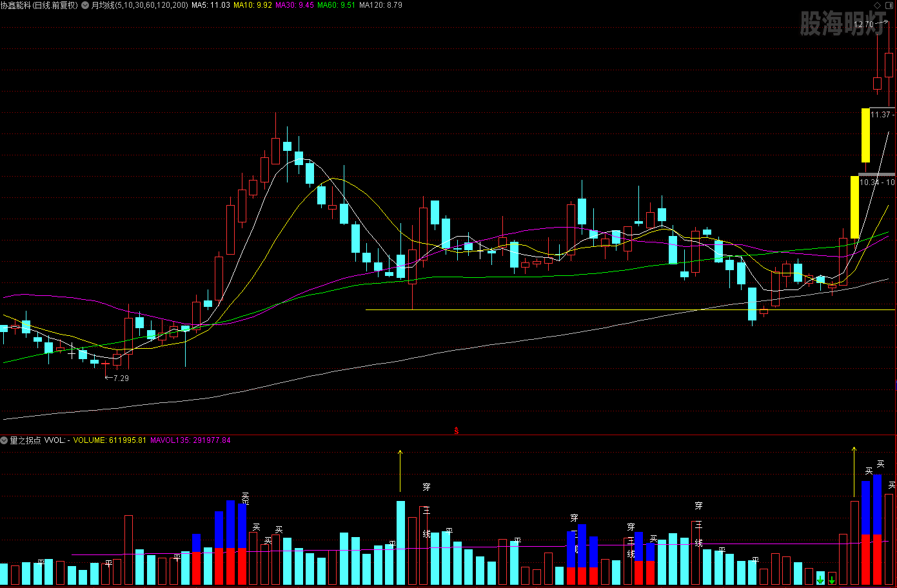The height and width of the screenshot is (588, 897).
Task: Click the upper yellow gap candle bar
Action: click(x=865, y=135)
